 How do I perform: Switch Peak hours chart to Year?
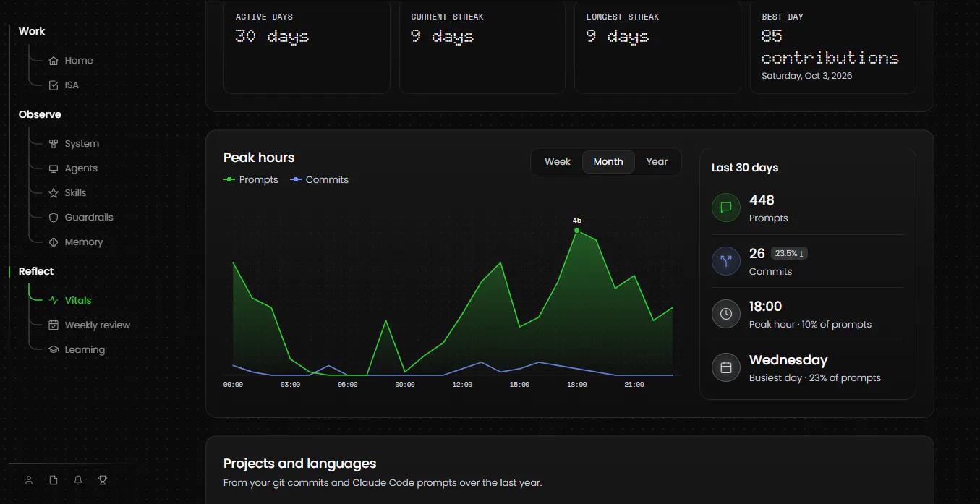(657, 162)
